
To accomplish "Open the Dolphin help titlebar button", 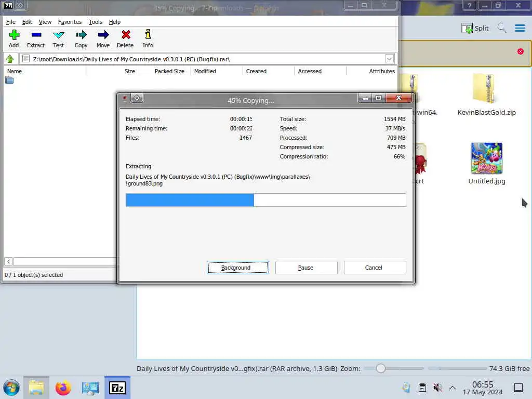I will [x=470, y=6].
